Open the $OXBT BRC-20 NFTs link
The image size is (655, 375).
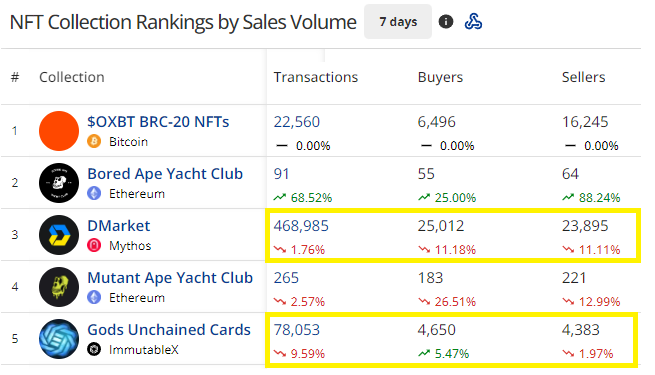point(158,122)
